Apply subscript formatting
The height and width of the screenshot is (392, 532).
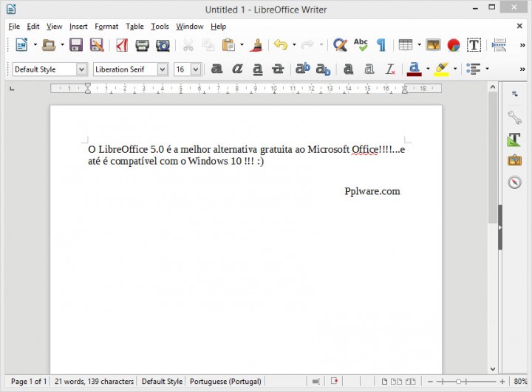pyautogui.click(x=323, y=69)
